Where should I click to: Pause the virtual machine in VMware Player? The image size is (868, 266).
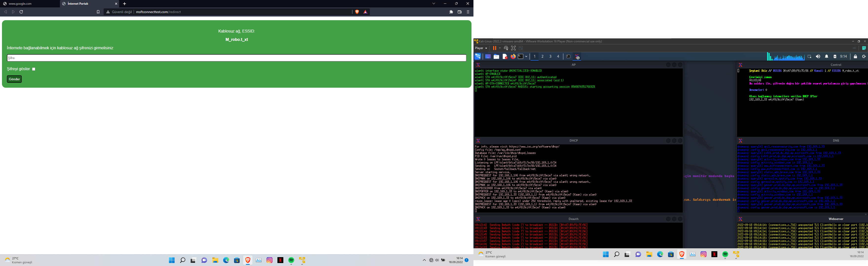(x=494, y=48)
